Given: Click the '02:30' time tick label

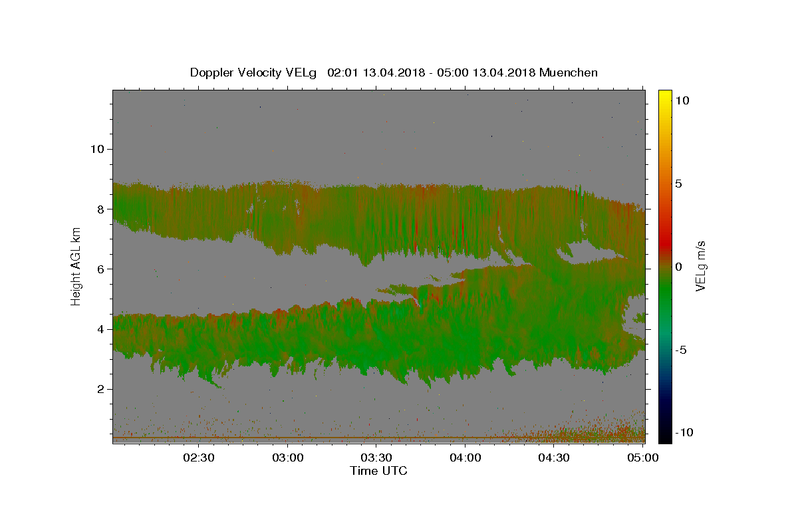Looking at the screenshot, I should pos(199,458).
